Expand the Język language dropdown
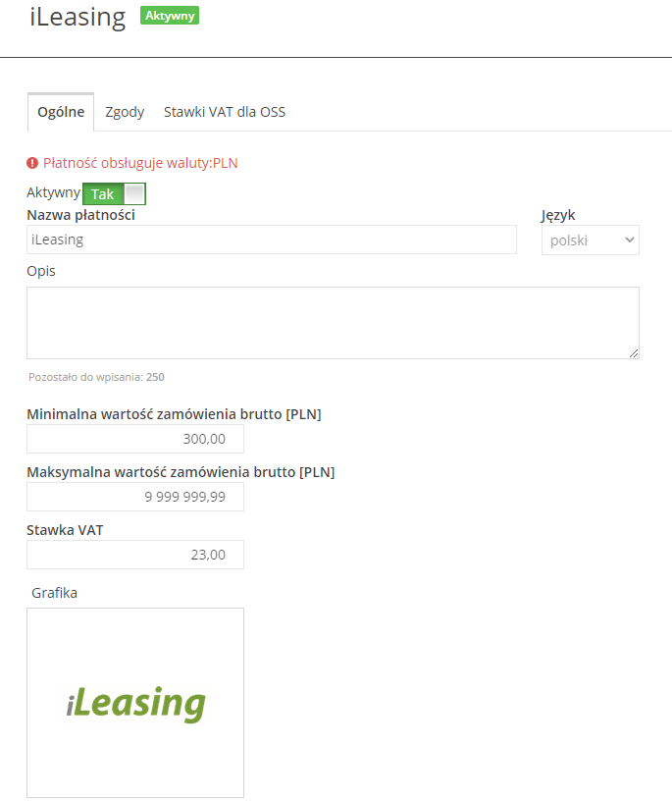This screenshot has height=801, width=672. pos(590,240)
